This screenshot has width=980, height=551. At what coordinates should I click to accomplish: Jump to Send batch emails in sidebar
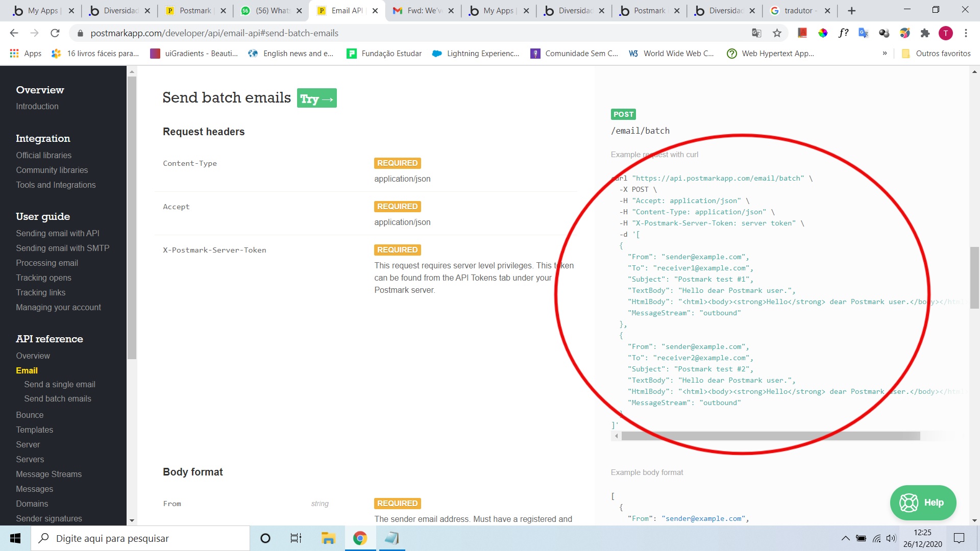click(x=58, y=398)
